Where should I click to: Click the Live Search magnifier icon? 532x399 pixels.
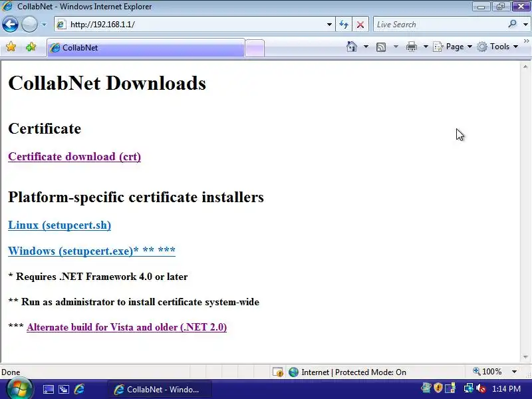coord(513,24)
